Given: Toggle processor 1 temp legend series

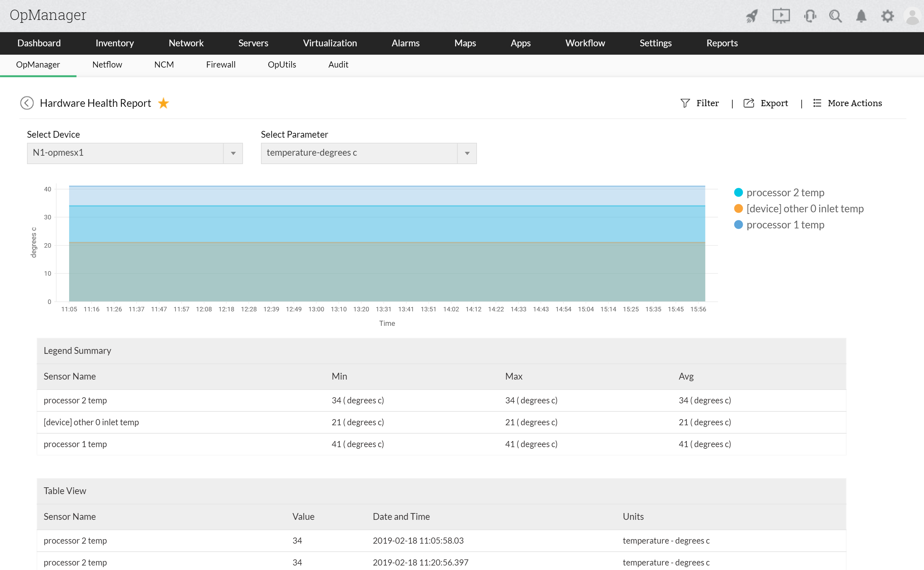Looking at the screenshot, I should point(785,225).
